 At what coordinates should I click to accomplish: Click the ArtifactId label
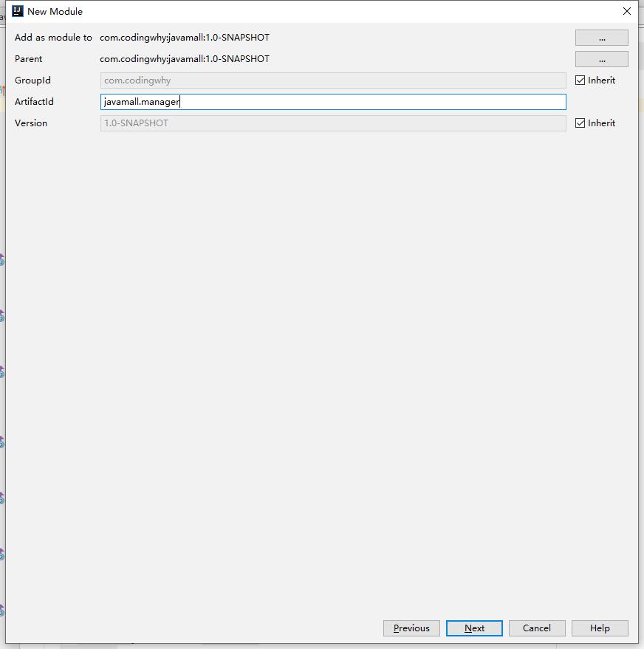coord(34,102)
